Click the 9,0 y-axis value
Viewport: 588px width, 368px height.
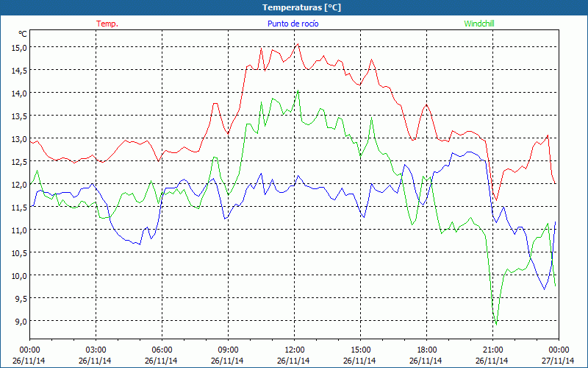(x=21, y=321)
